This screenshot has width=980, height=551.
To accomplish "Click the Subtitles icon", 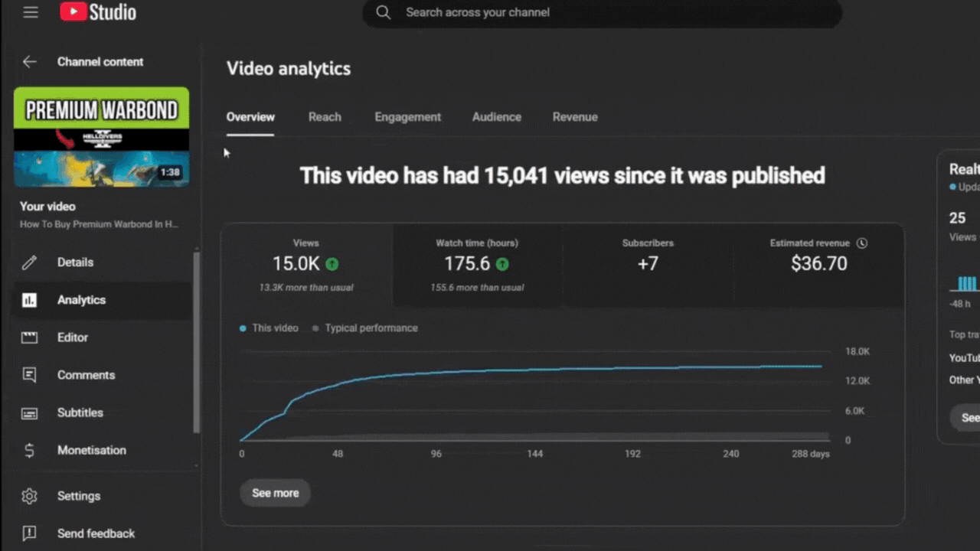I will [29, 413].
